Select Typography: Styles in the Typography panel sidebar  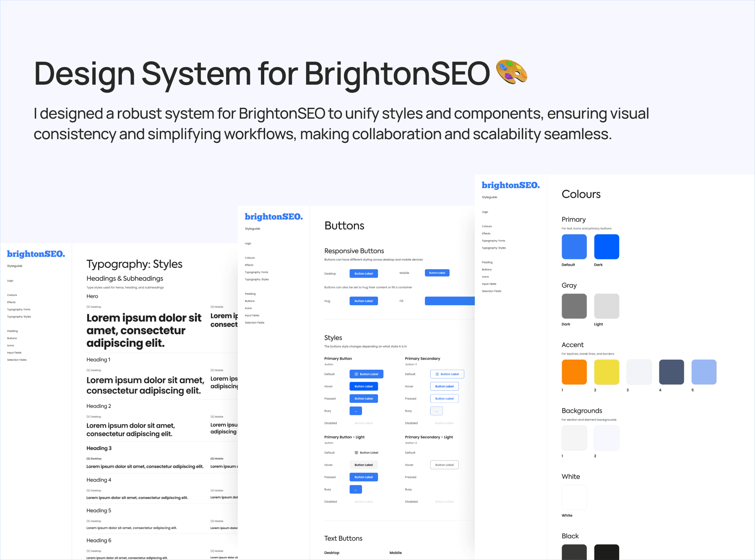[x=19, y=316]
